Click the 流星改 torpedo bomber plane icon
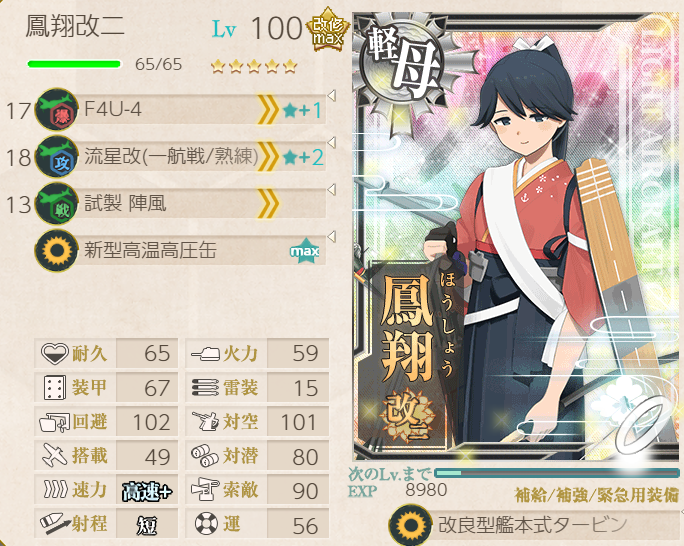 coord(57,157)
